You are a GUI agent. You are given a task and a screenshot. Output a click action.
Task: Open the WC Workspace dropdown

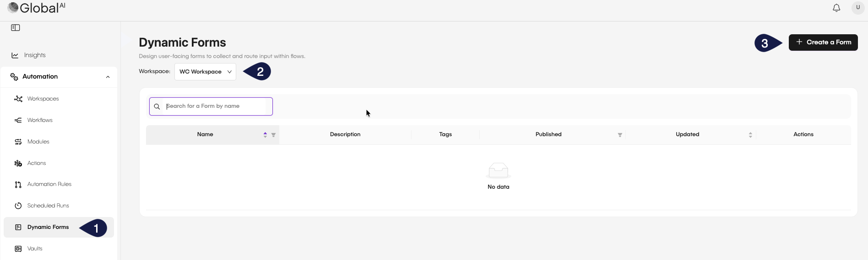point(205,72)
